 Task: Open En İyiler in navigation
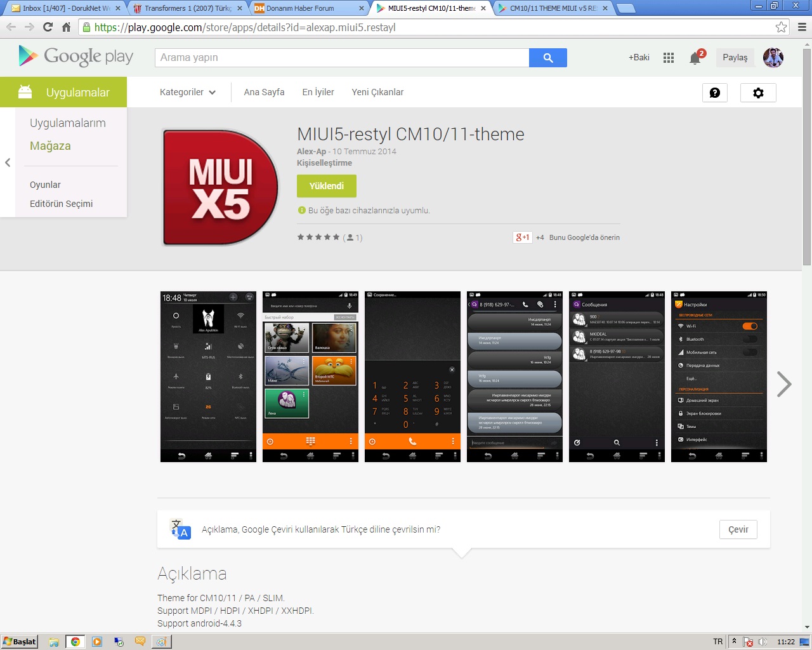[x=318, y=92]
